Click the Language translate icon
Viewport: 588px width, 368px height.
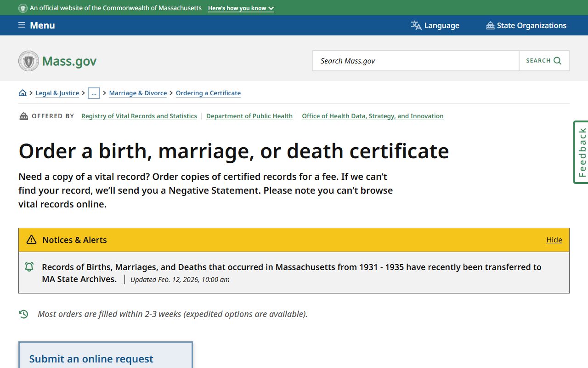[416, 25]
